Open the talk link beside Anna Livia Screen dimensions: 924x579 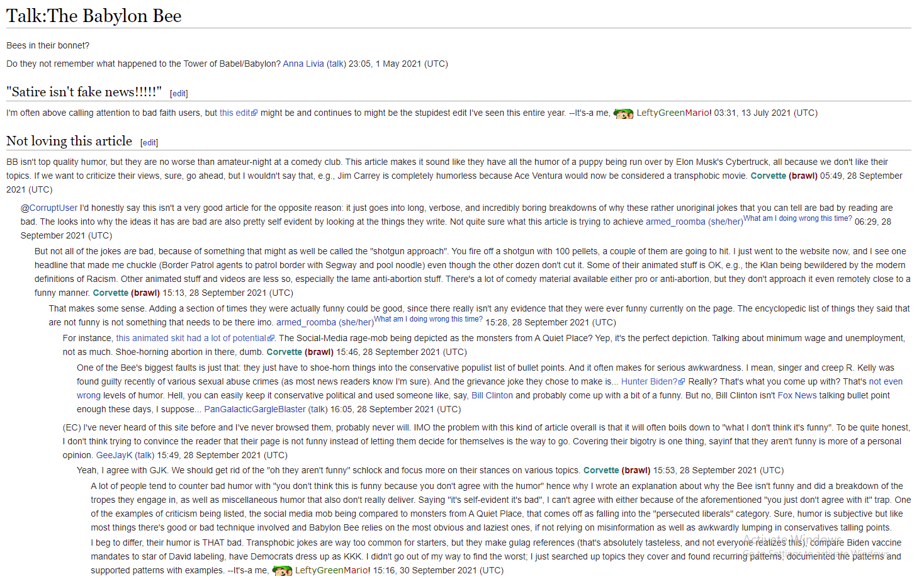[x=337, y=64]
